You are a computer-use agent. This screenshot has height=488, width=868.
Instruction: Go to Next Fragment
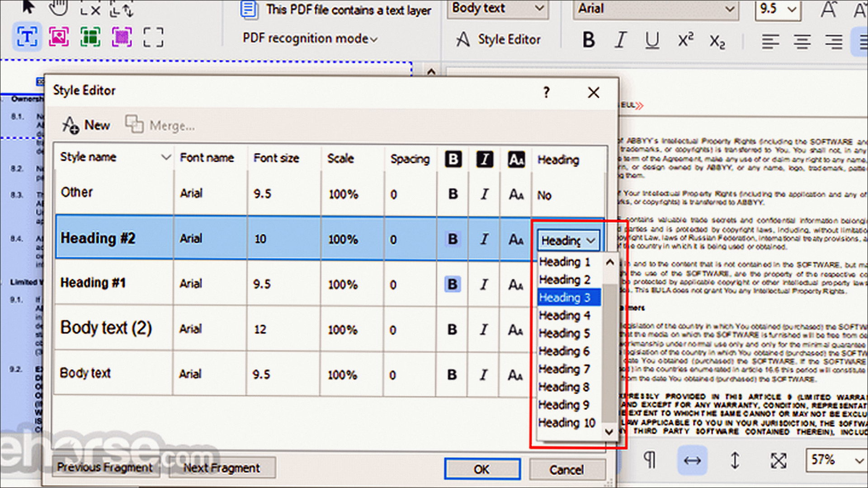tap(222, 468)
